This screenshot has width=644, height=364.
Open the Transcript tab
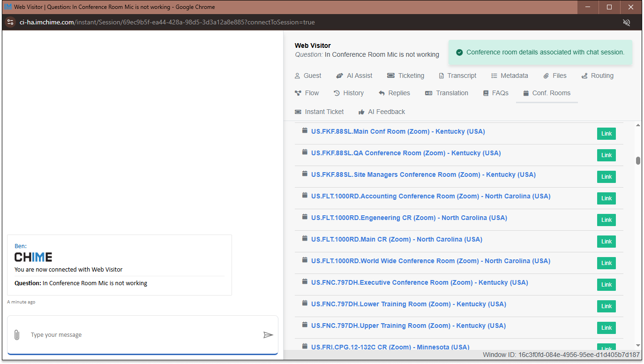(x=457, y=76)
